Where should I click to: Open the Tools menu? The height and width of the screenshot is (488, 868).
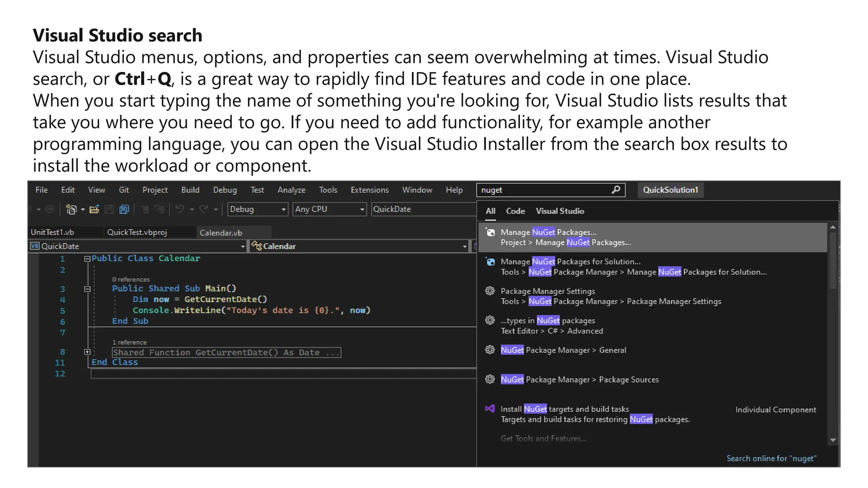(x=328, y=190)
